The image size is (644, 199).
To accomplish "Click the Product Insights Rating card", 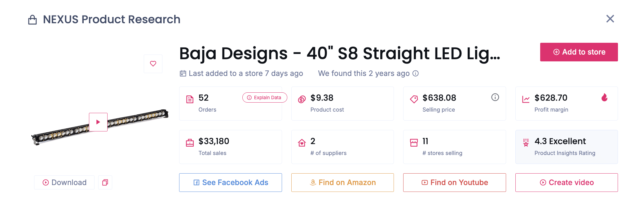I will tap(567, 147).
